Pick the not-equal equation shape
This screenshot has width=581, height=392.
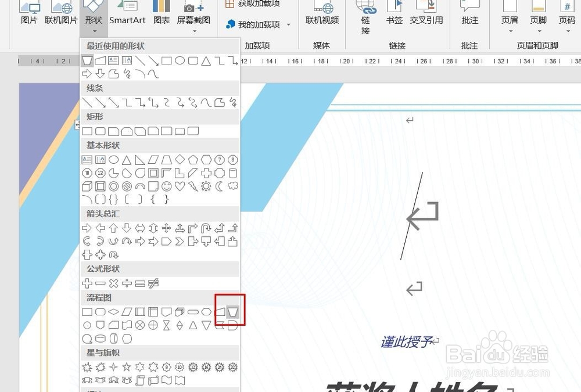click(153, 283)
